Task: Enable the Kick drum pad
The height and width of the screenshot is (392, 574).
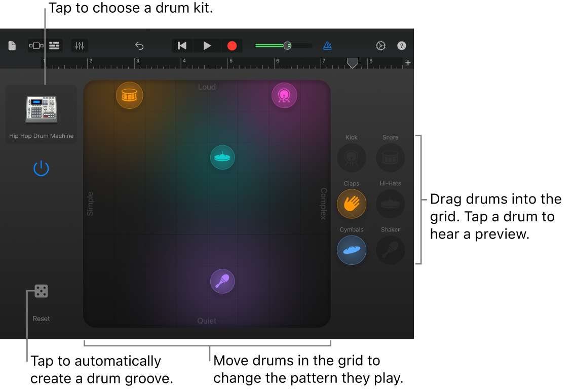Action: click(x=352, y=158)
